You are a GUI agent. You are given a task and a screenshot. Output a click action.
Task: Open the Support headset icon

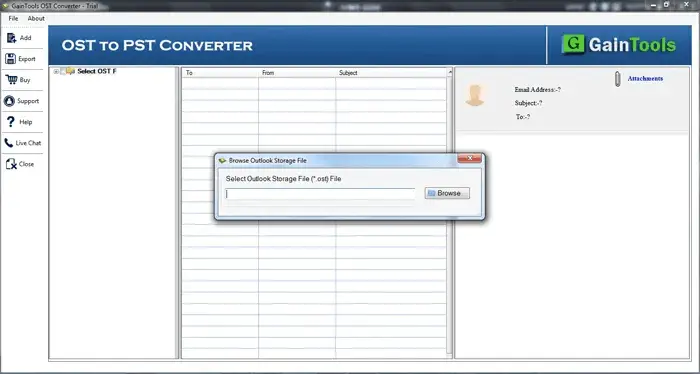pyautogui.click(x=9, y=101)
